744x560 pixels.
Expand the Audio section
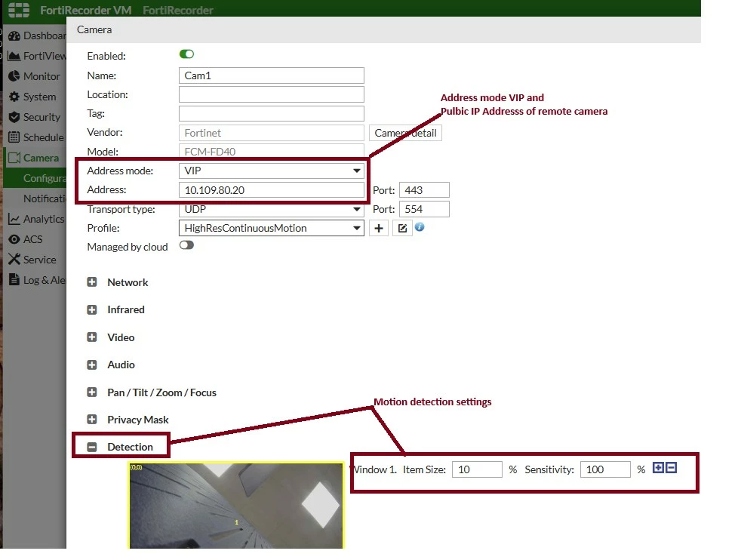point(92,365)
